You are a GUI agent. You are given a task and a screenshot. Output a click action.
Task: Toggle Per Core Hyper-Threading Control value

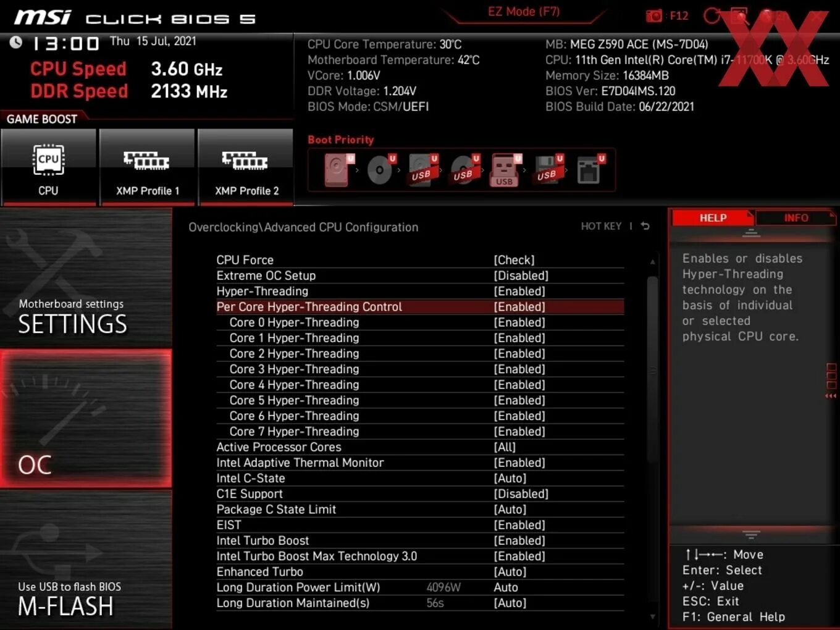click(519, 307)
